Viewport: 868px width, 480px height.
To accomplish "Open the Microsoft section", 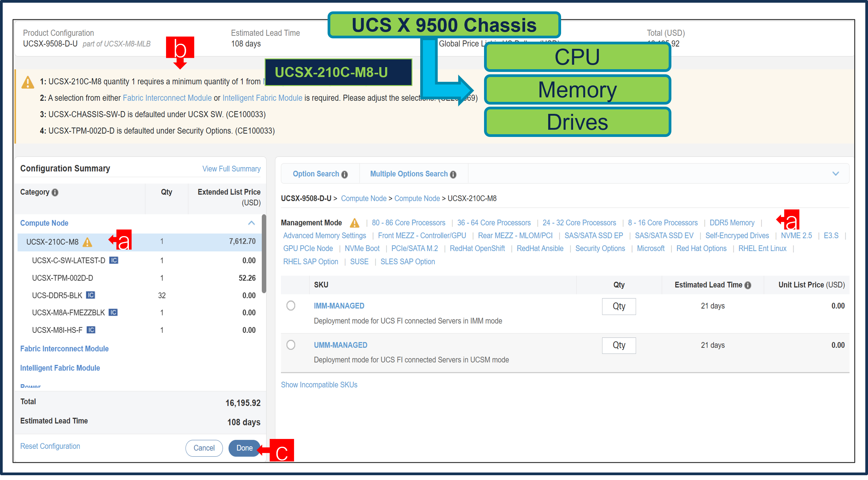I will coord(651,249).
